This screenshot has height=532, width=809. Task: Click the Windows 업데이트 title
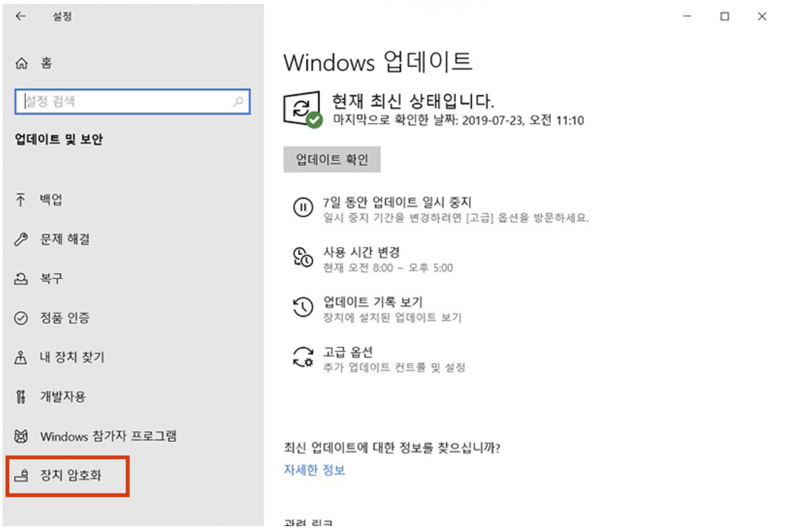click(378, 62)
